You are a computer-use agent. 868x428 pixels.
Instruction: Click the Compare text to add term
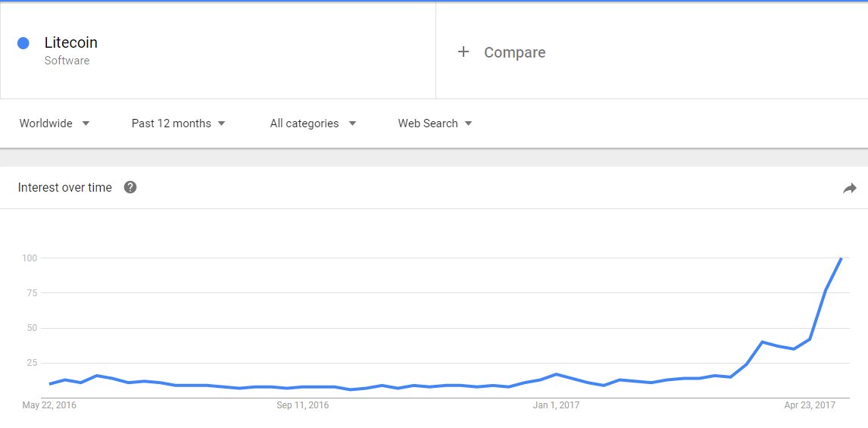515,52
